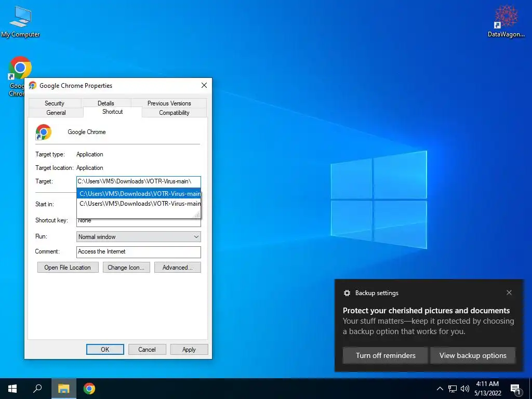This screenshot has width=532, height=399.
Task: Click the Backup settings gear icon
Action: [x=347, y=293]
